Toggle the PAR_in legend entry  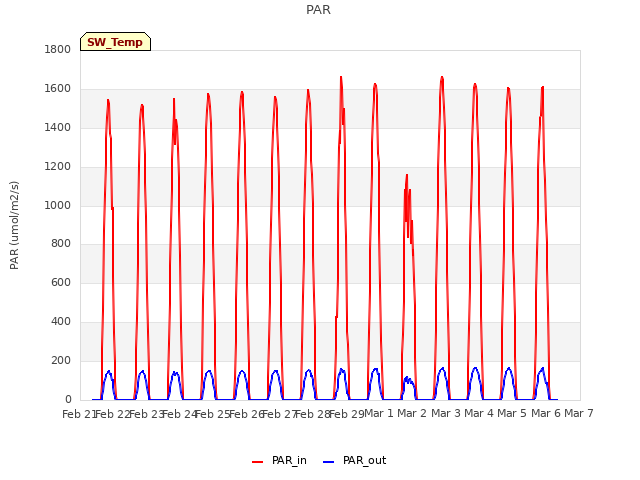[x=279, y=460]
